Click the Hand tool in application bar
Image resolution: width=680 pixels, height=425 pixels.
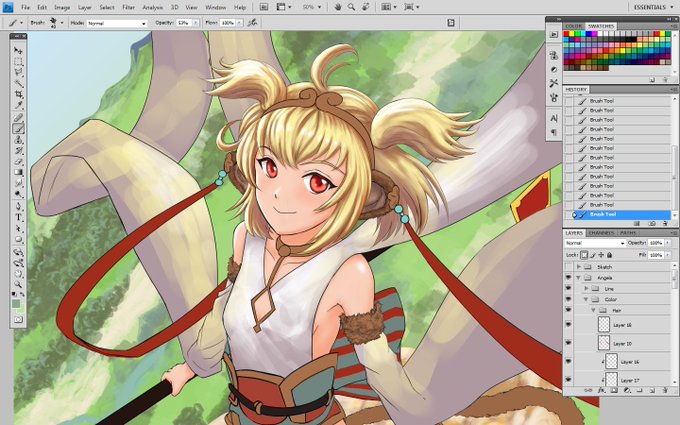click(338, 7)
